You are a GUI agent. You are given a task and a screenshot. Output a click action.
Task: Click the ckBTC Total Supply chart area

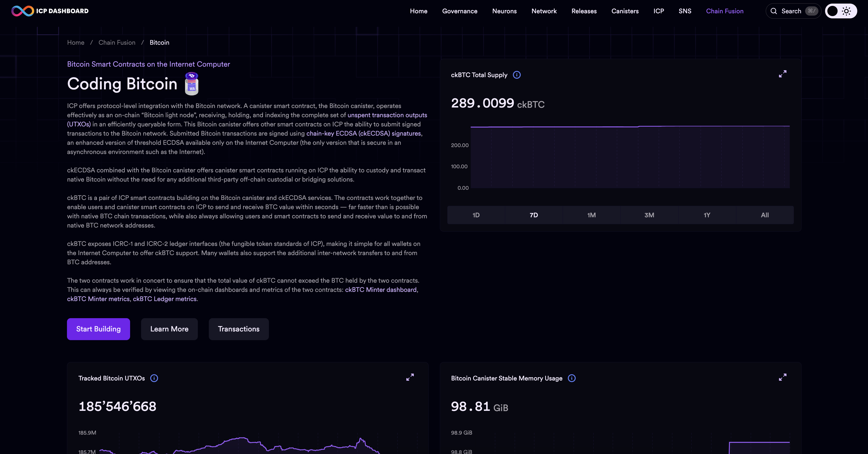(630, 157)
